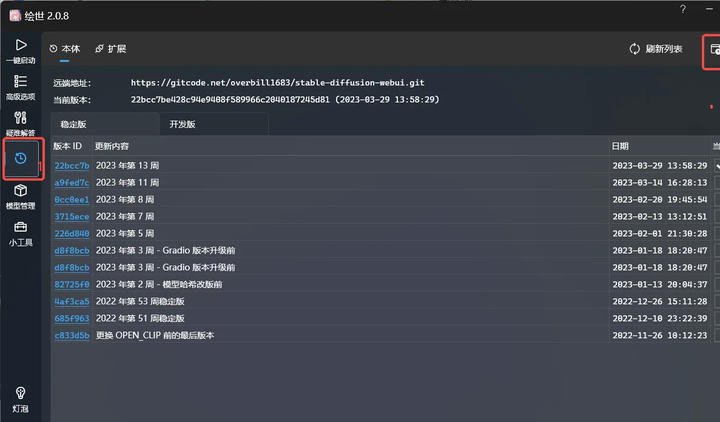Click date cell 2022-12-26 15:11:28

point(660,301)
